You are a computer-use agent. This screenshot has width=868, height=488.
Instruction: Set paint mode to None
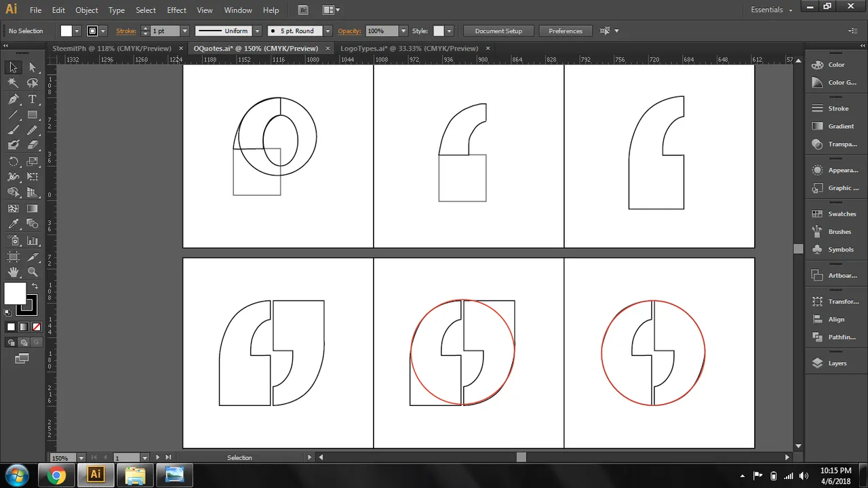37,327
